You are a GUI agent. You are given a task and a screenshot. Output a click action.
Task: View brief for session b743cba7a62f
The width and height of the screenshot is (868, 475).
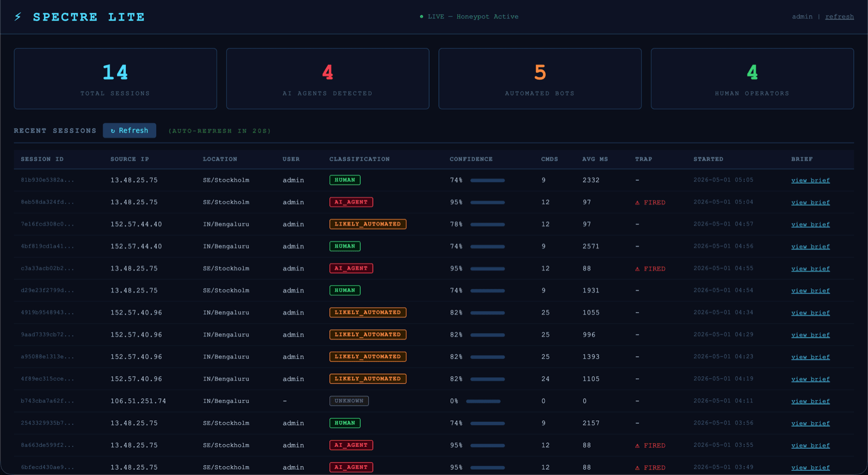point(810,401)
